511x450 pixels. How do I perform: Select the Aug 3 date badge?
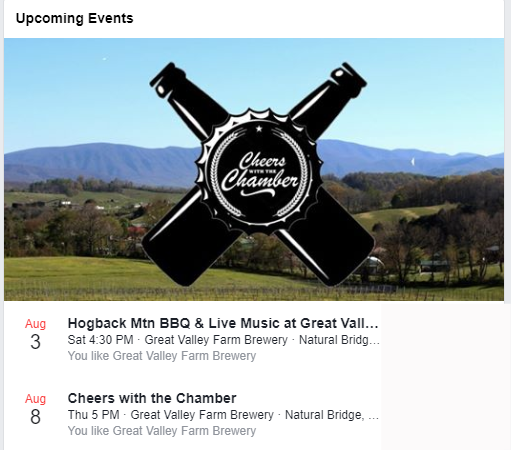[x=35, y=334]
